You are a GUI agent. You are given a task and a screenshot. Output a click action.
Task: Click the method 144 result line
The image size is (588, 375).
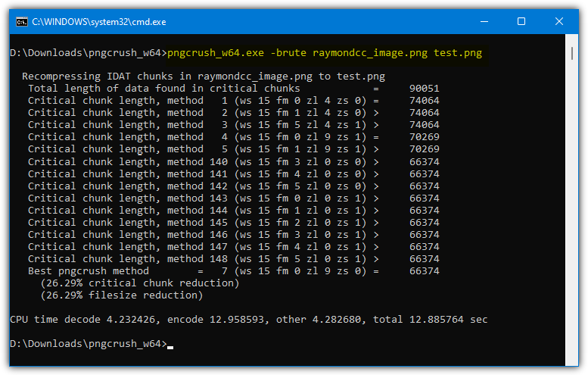coord(233,211)
